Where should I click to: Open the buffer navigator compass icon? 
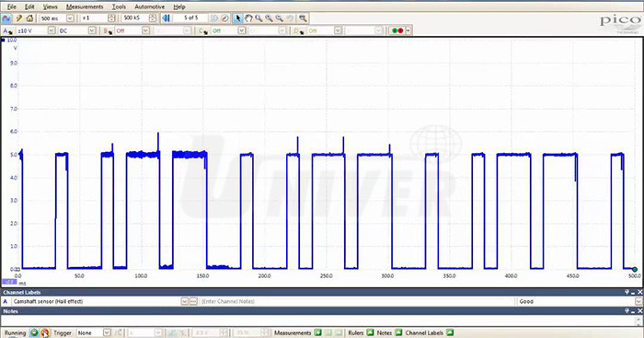pyautogui.click(x=224, y=18)
